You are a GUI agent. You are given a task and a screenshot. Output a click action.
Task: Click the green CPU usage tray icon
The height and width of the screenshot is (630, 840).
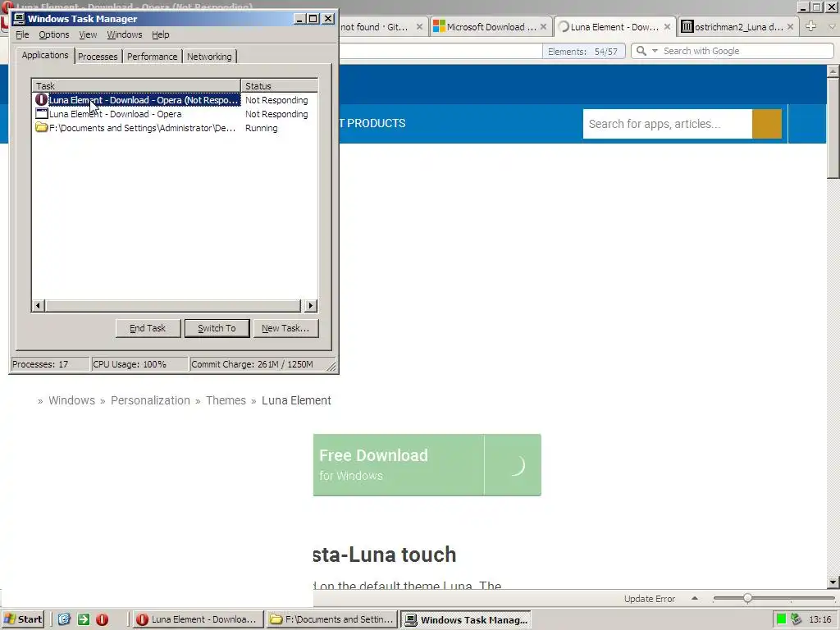click(781, 619)
